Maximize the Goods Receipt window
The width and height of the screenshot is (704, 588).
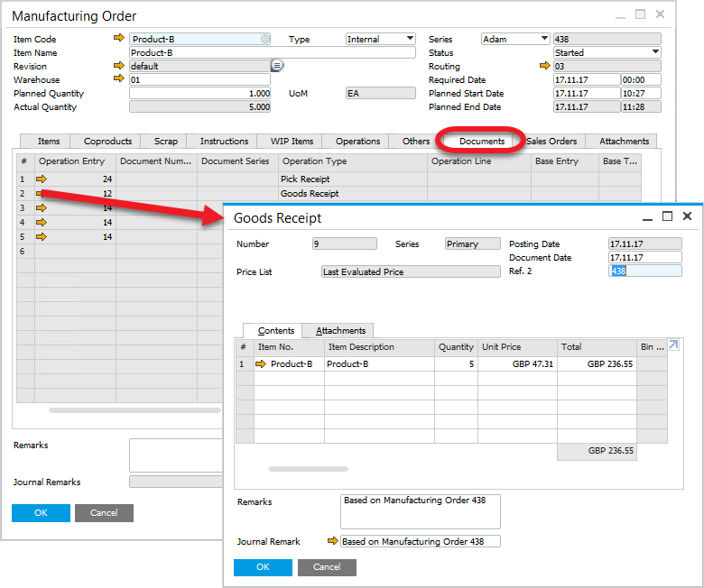[x=668, y=216]
